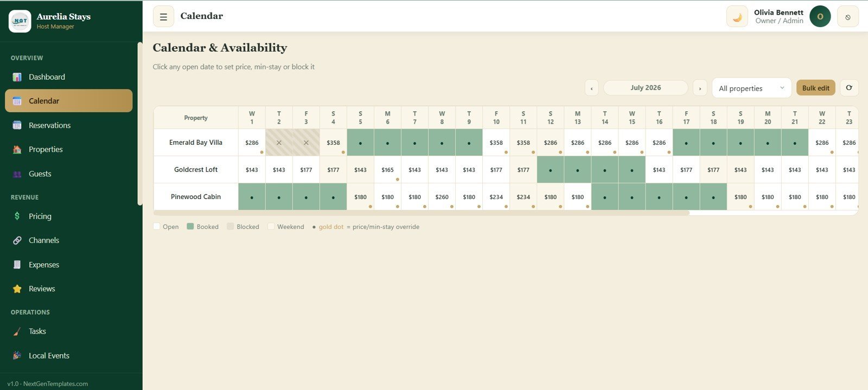Click Pinewood Cabin July 20 $180 cell
The width and height of the screenshot is (868, 390).
pos(768,197)
